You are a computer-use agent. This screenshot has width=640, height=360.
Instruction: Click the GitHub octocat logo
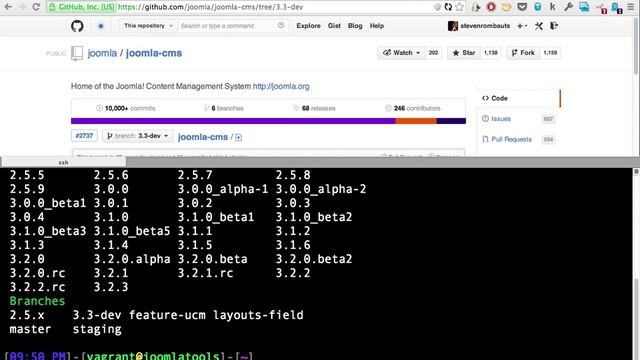pos(77,26)
